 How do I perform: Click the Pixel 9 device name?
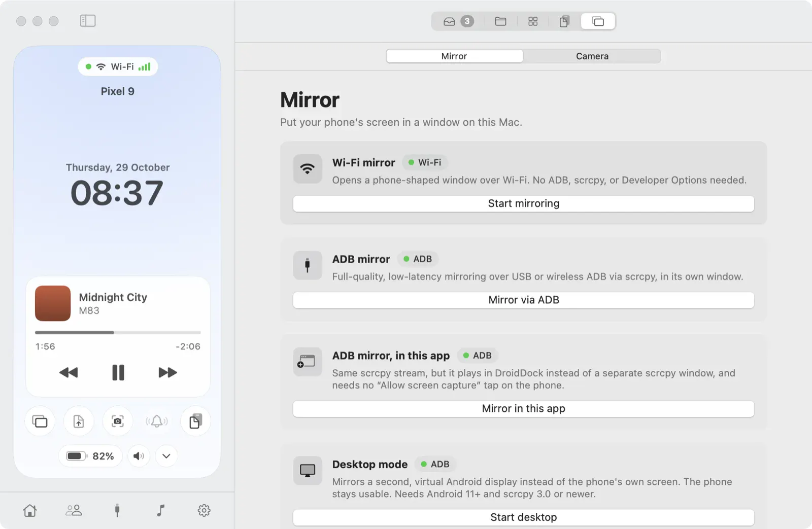coord(117,91)
